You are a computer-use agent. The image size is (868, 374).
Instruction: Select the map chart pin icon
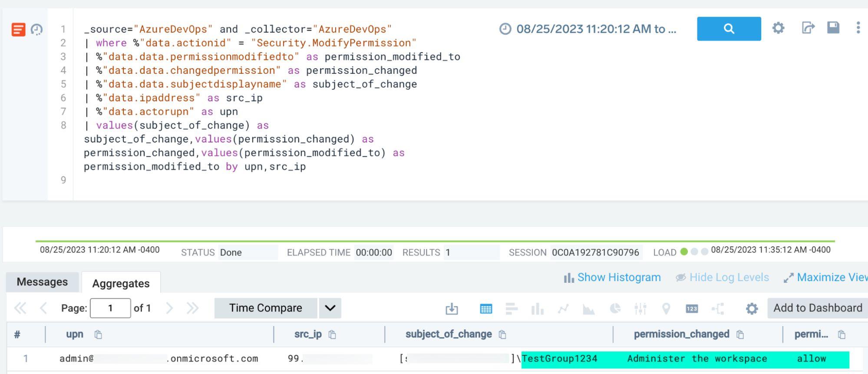point(666,309)
